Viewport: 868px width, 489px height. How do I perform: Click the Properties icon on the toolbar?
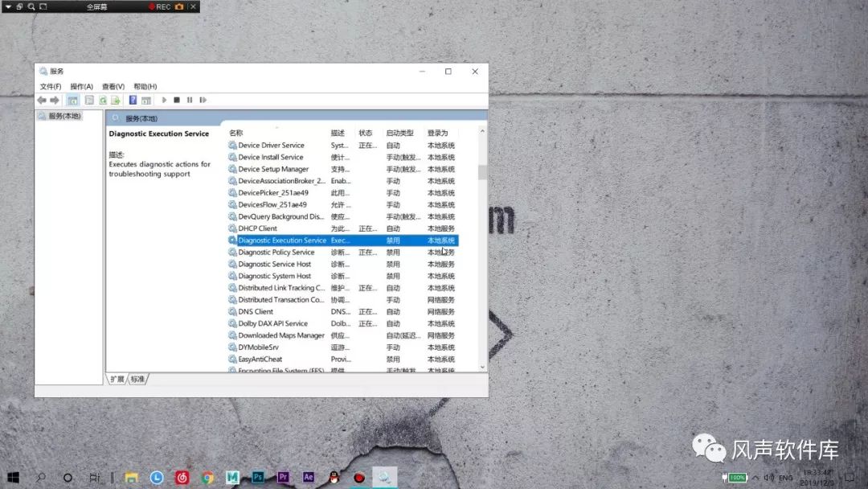coord(88,100)
